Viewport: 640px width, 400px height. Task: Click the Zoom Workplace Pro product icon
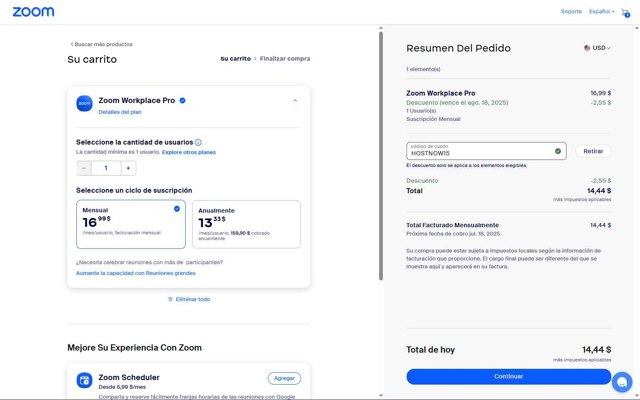(85, 101)
